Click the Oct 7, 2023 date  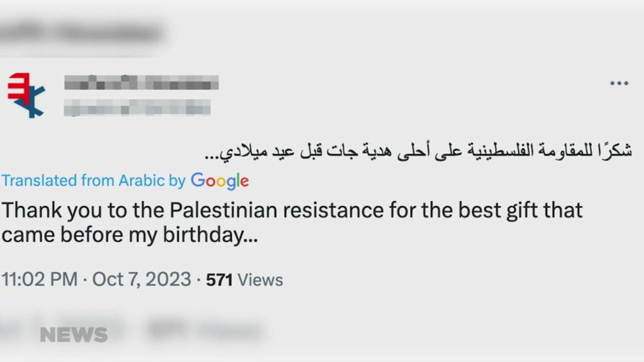(x=142, y=279)
